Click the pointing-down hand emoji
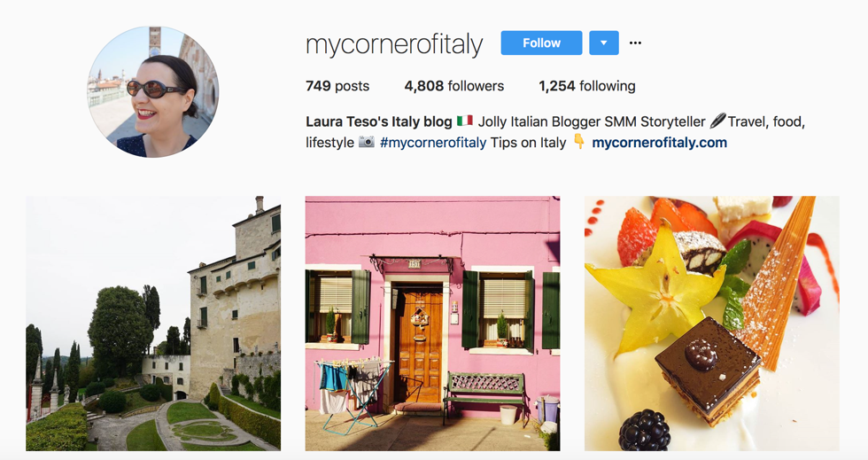 tap(579, 142)
